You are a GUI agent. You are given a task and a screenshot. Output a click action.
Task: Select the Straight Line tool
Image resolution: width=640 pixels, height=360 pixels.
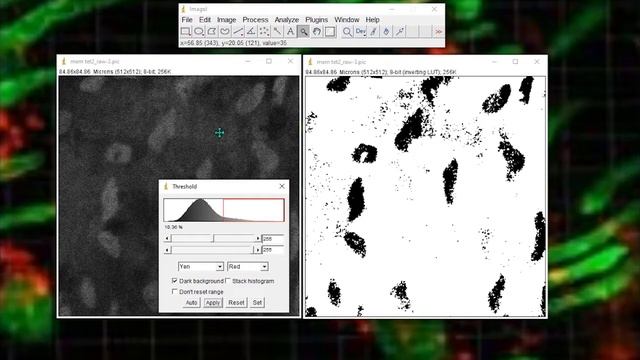(238, 31)
